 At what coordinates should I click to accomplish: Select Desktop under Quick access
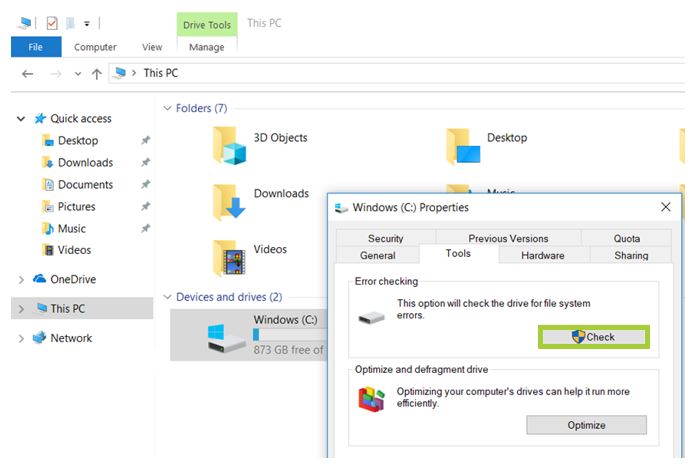point(78,140)
